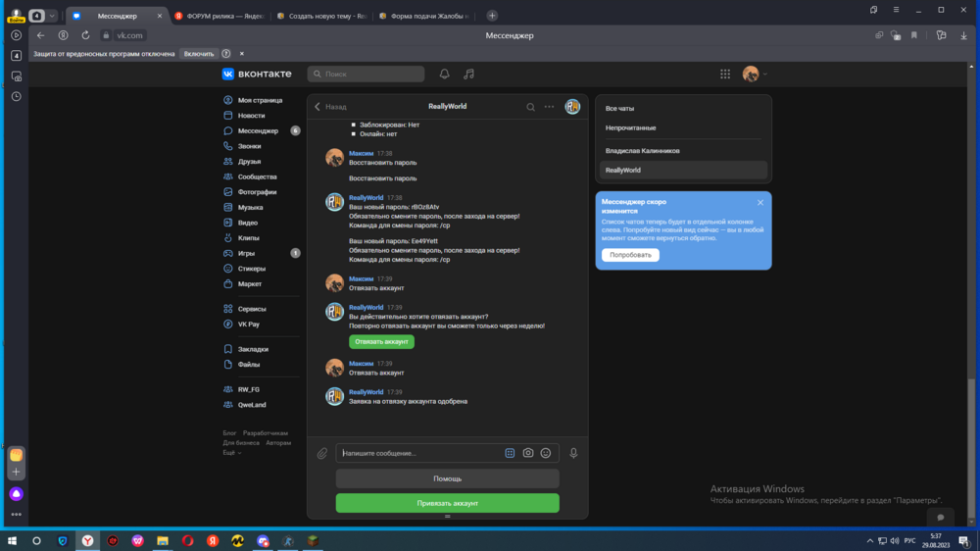Open File Explorer from the taskbar
The width and height of the screenshot is (980, 551).
(163, 541)
